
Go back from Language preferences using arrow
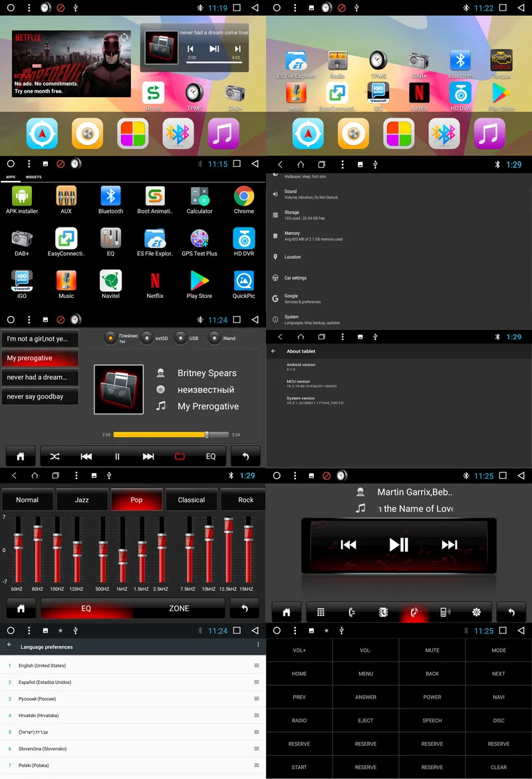point(9,645)
